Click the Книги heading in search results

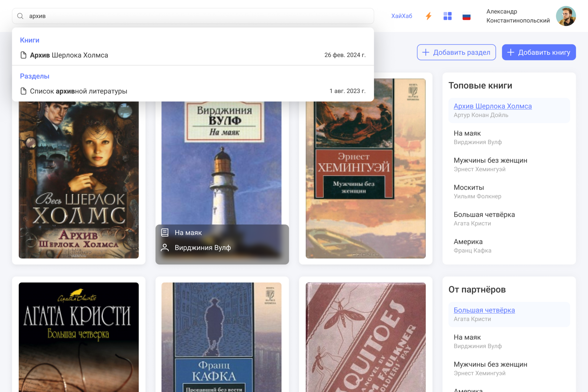coord(30,40)
